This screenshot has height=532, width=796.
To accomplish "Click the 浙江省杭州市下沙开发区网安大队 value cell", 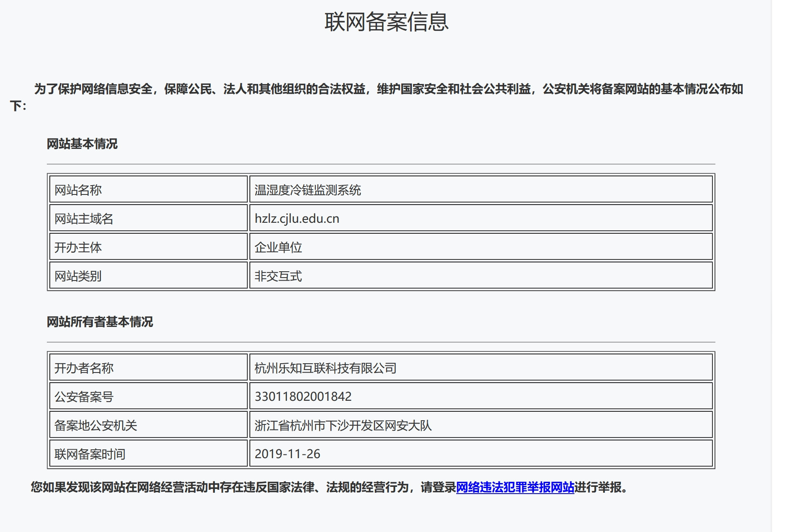I will (x=481, y=425).
